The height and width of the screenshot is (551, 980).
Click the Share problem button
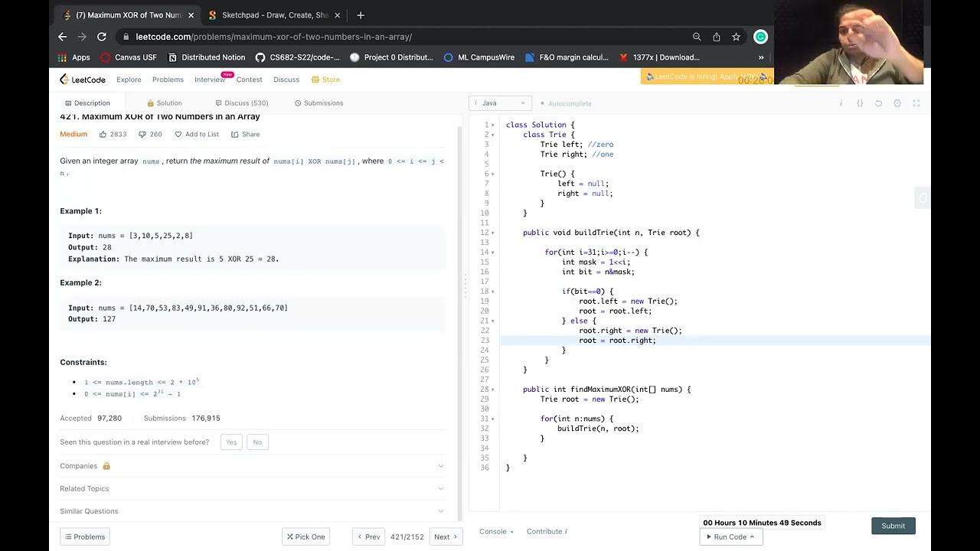[246, 134]
